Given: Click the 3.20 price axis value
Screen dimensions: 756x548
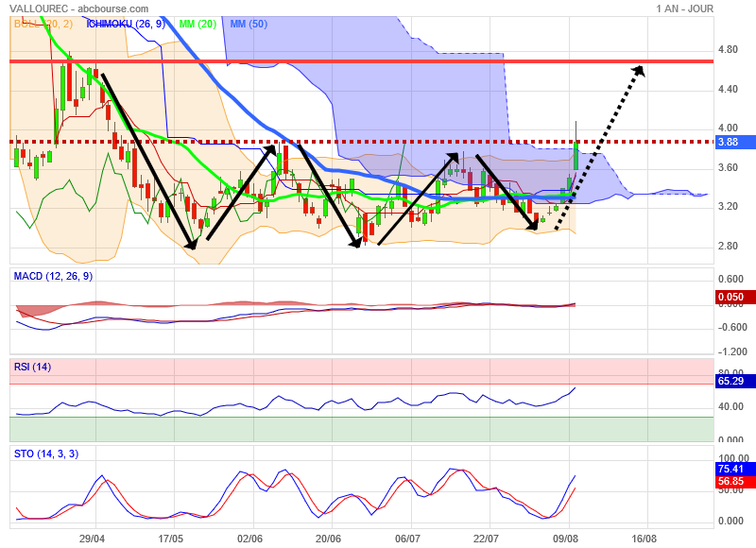Looking at the screenshot, I should click(x=728, y=206).
